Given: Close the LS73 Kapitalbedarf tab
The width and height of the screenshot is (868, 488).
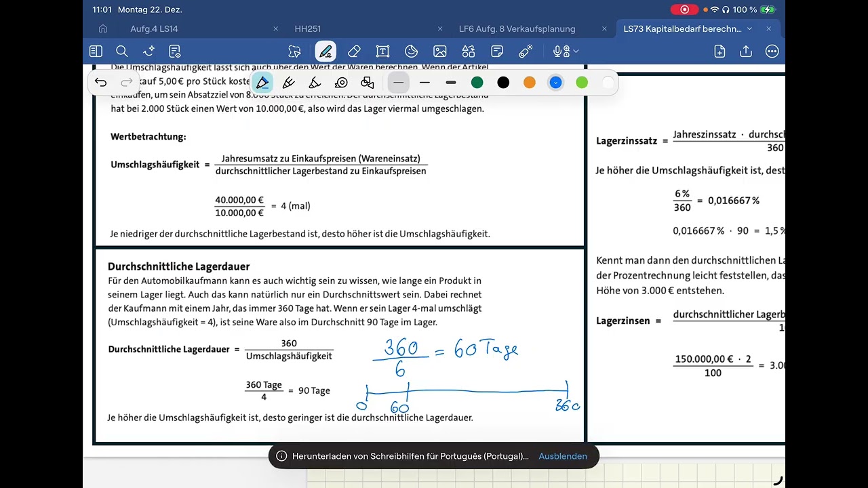Looking at the screenshot, I should point(768,29).
